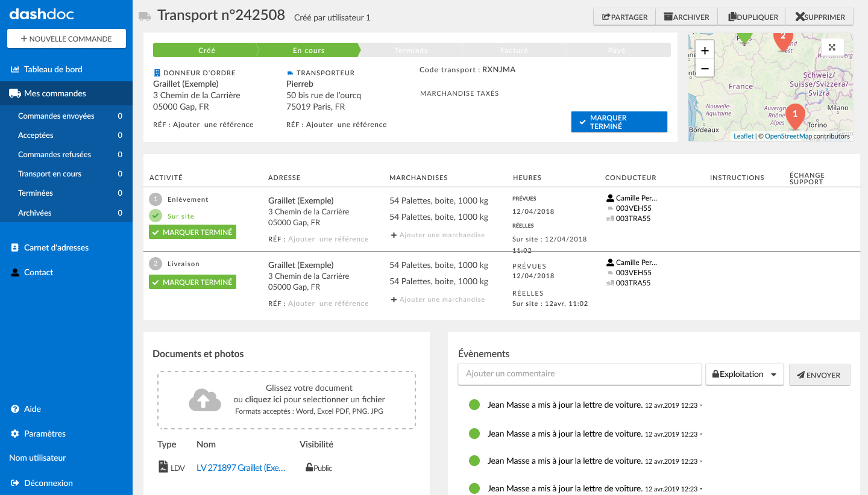Add a reference for the Livraison address

point(329,304)
